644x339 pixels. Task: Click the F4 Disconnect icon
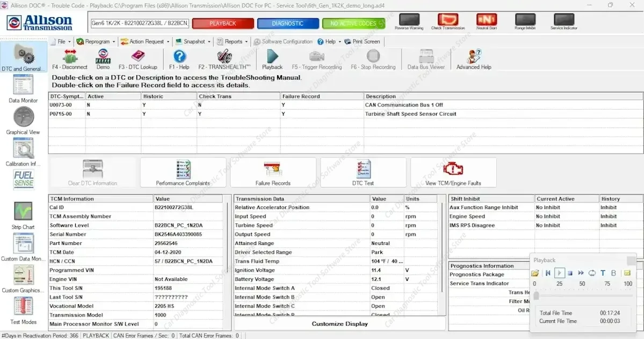tap(69, 60)
